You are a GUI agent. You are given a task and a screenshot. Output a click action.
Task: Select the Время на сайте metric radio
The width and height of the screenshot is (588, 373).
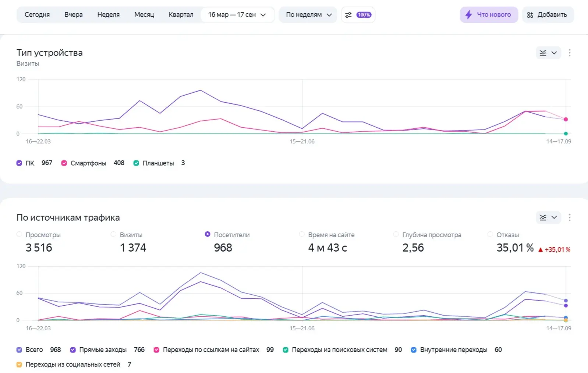point(302,234)
